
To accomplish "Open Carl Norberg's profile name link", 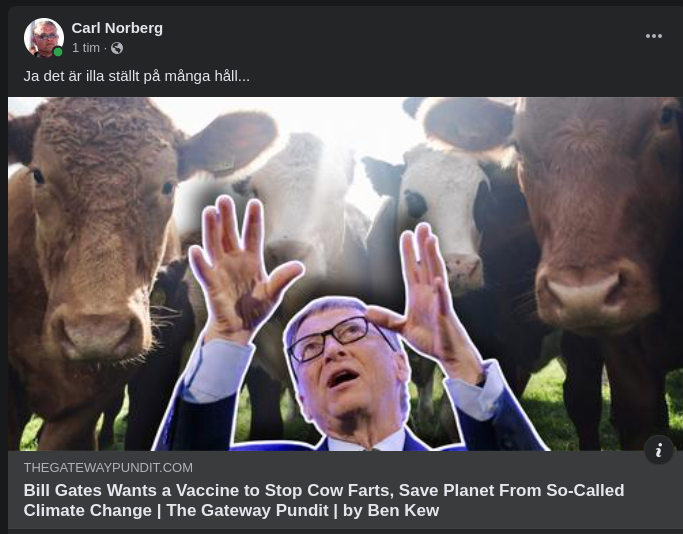I will [117, 28].
